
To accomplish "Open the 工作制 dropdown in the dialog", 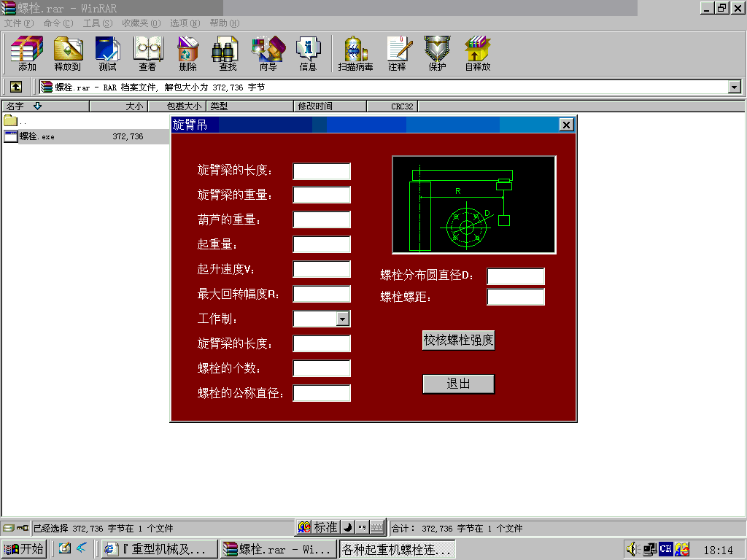I will pos(341,319).
